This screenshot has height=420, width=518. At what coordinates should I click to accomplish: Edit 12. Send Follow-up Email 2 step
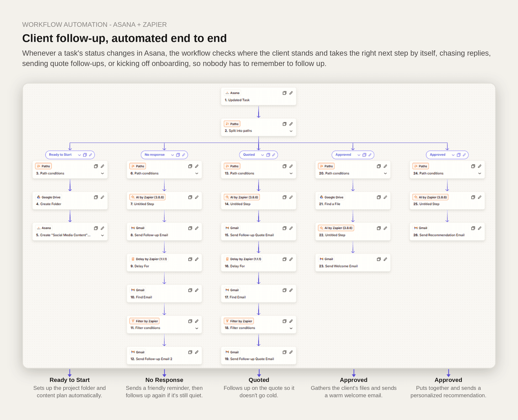coord(197,352)
